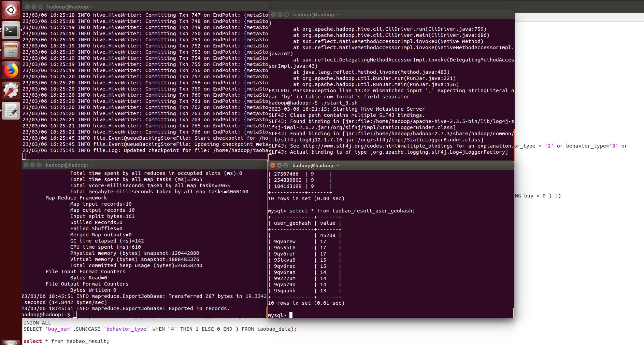
Task: Click 'RunJar.main(RunJar.java:136)' stack trace line
Action: pyautogui.click(x=376, y=84)
